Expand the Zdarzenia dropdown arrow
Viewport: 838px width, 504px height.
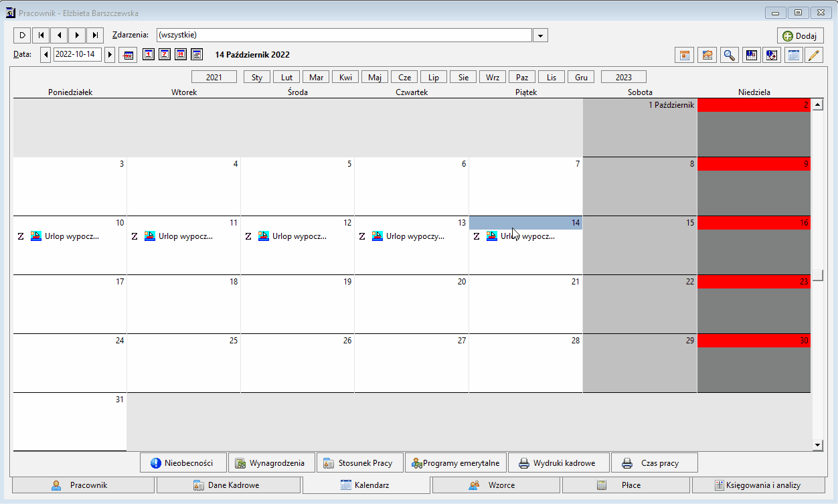[x=541, y=35]
